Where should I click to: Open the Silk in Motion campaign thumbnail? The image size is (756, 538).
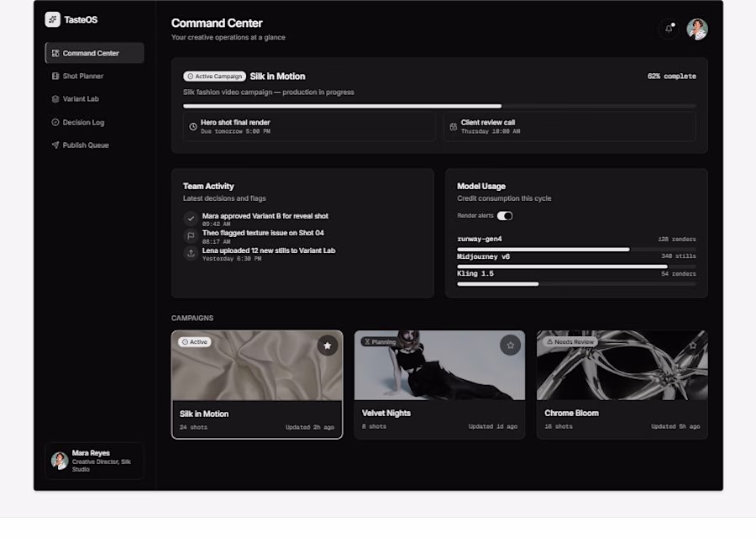pos(257,366)
